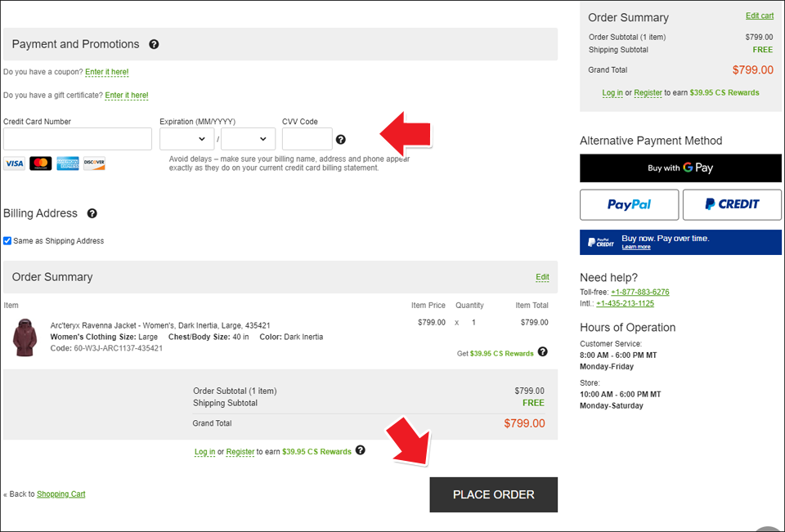The height and width of the screenshot is (532, 785).
Task: Go back to Shopping Cart link
Action: point(61,494)
